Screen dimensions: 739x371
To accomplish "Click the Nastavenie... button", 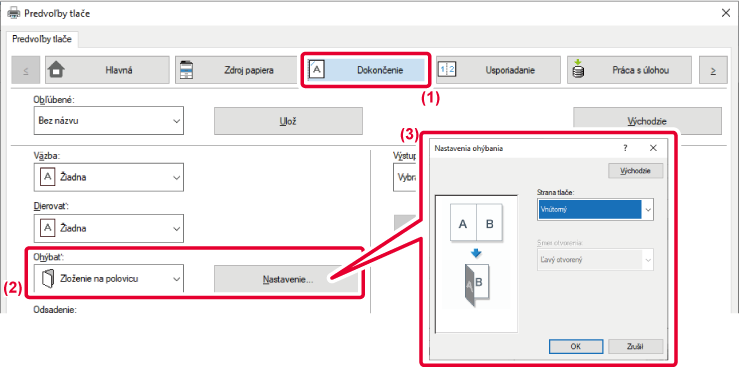I will pyautogui.click(x=287, y=279).
